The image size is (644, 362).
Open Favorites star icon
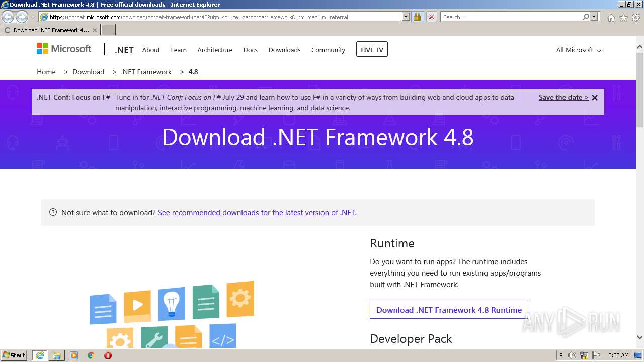tap(623, 18)
